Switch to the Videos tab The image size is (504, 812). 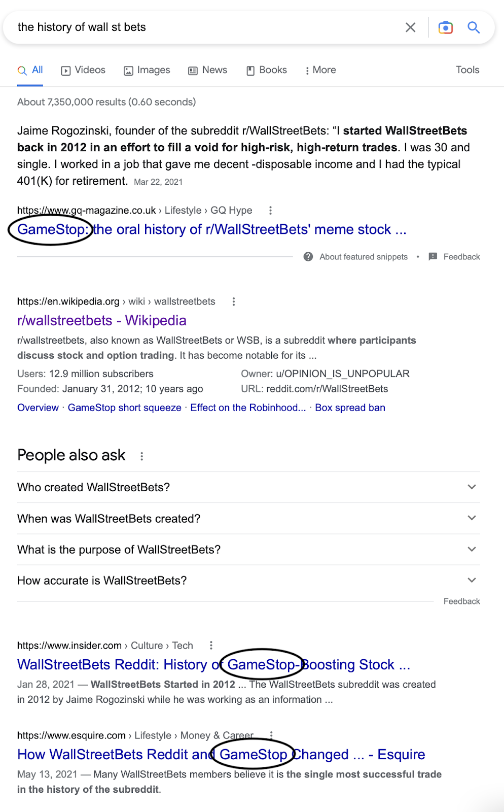click(83, 70)
